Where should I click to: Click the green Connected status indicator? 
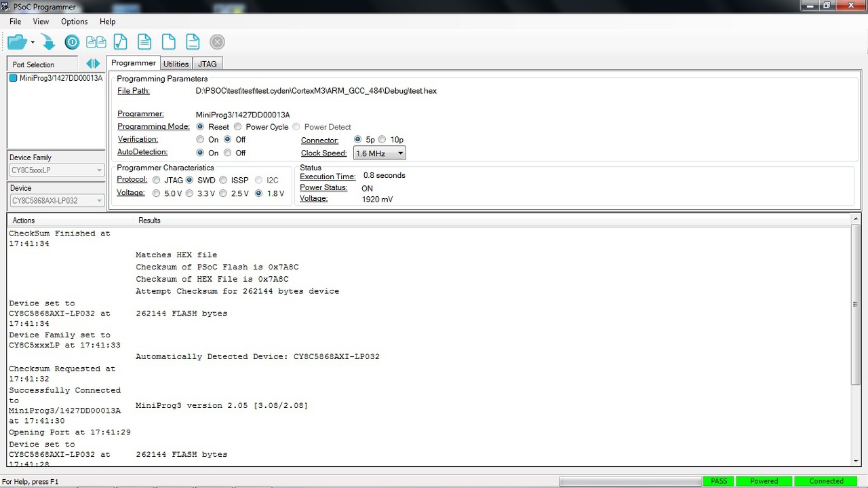[827, 481]
